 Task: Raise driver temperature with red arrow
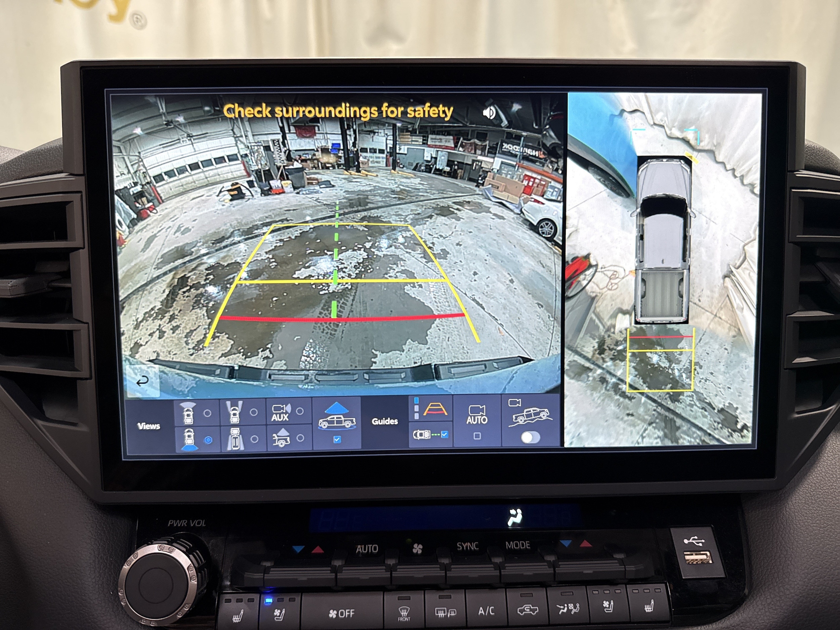point(318,549)
